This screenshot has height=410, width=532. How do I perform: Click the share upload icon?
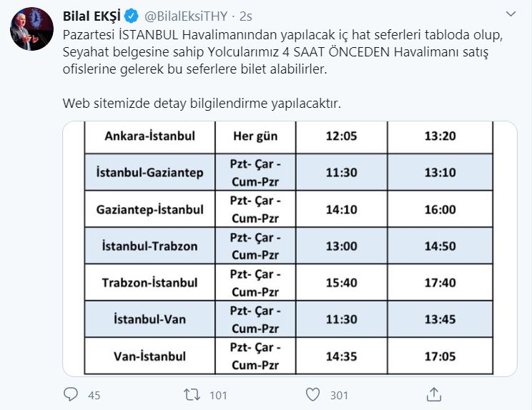coord(433,394)
